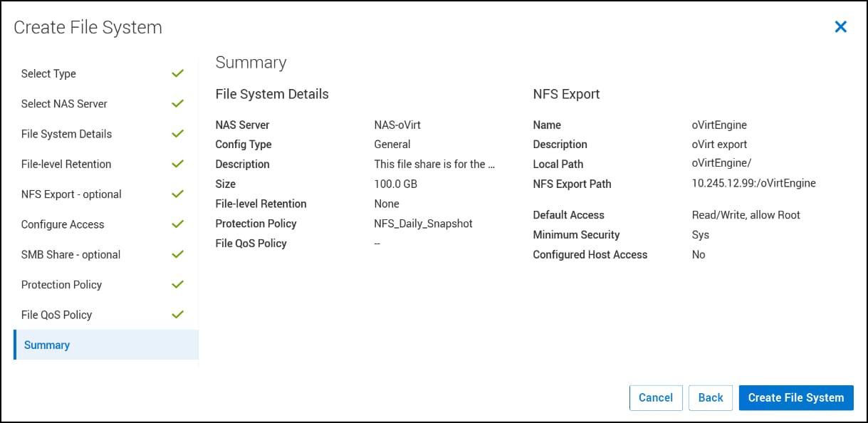Click Protection Policy summary label
The image size is (868, 423).
(x=256, y=224)
